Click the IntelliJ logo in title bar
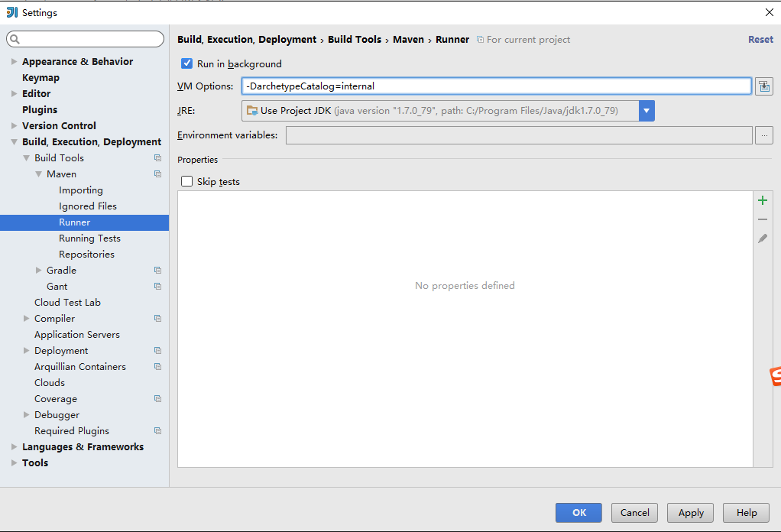This screenshot has height=532, width=781. coord(12,12)
